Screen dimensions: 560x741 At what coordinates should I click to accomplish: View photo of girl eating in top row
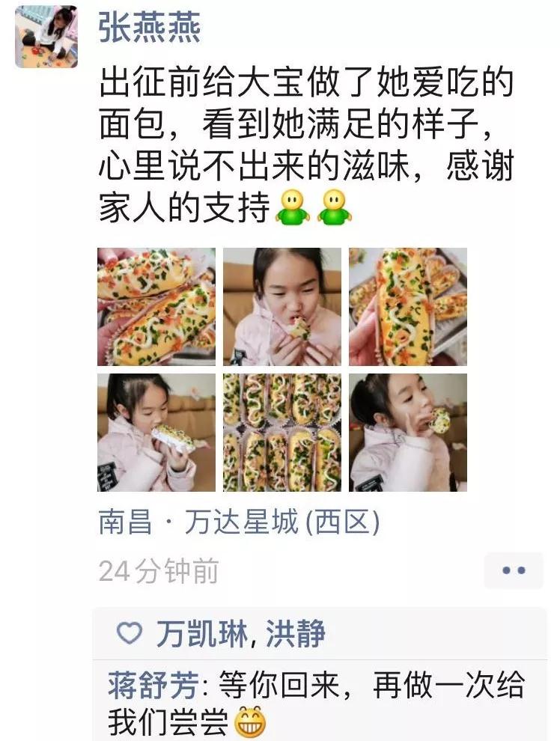click(282, 307)
